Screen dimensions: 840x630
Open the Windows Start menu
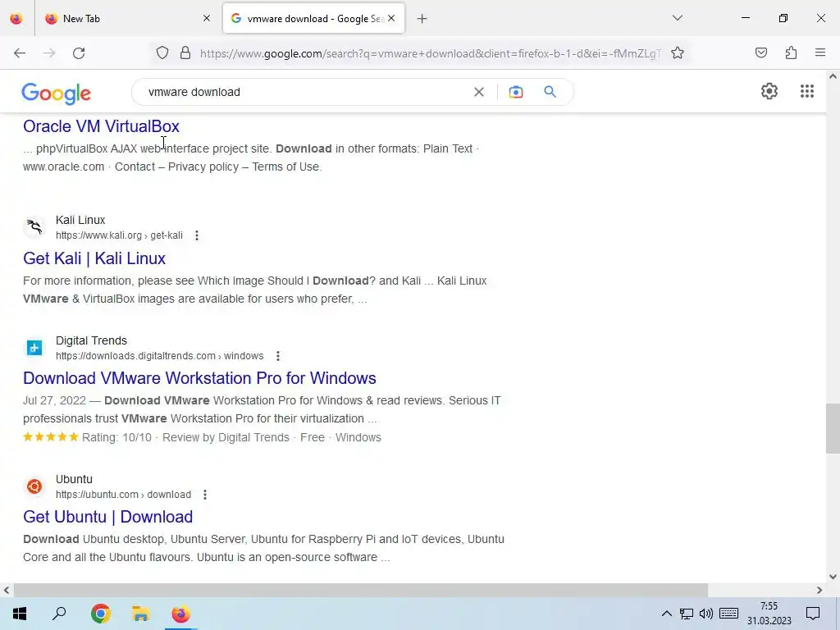pos(20,614)
